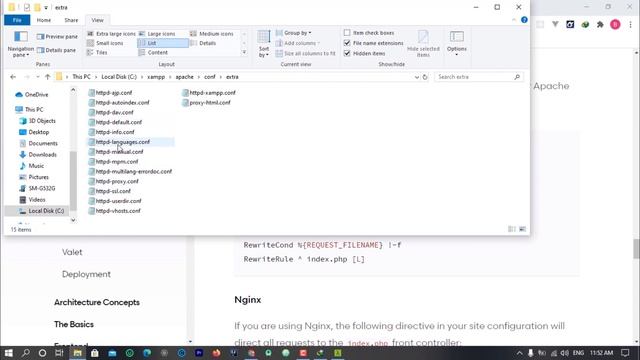Toggle the Details pane
Viewport: 640px width, 360px height.
(56, 50)
